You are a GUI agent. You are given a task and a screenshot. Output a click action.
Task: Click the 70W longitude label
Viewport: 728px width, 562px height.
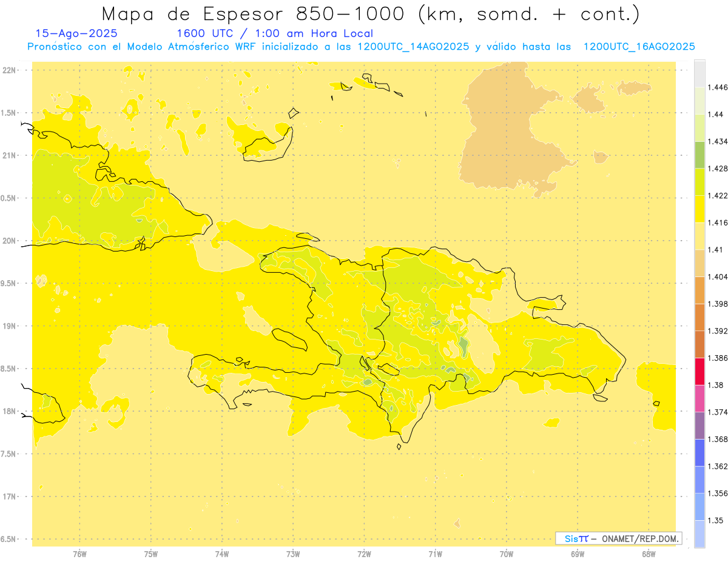(507, 554)
